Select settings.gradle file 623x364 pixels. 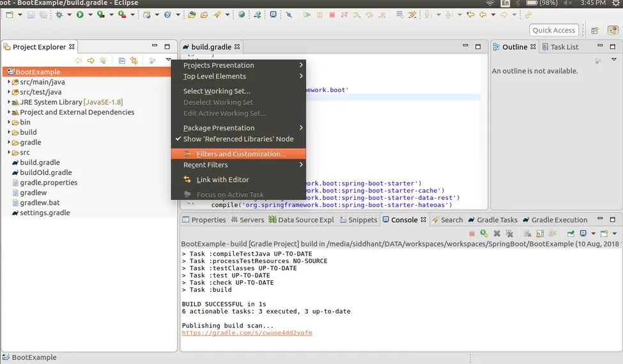(x=45, y=213)
